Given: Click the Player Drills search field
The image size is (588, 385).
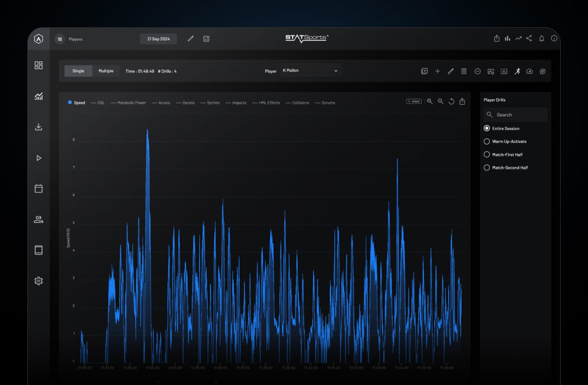Looking at the screenshot, I should 516,115.
